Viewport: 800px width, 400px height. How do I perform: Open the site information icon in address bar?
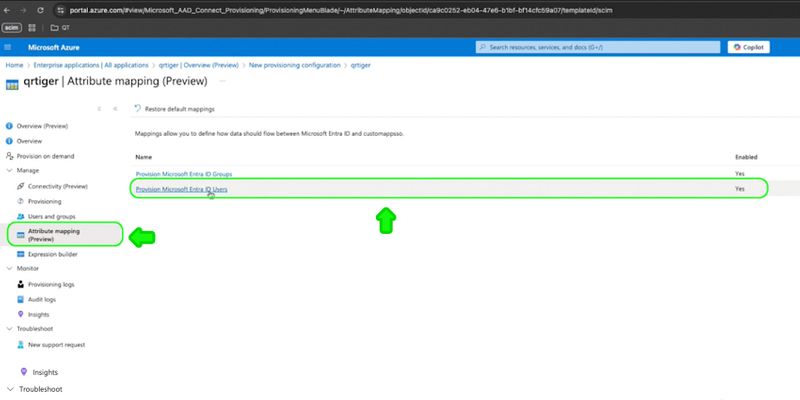[60, 10]
